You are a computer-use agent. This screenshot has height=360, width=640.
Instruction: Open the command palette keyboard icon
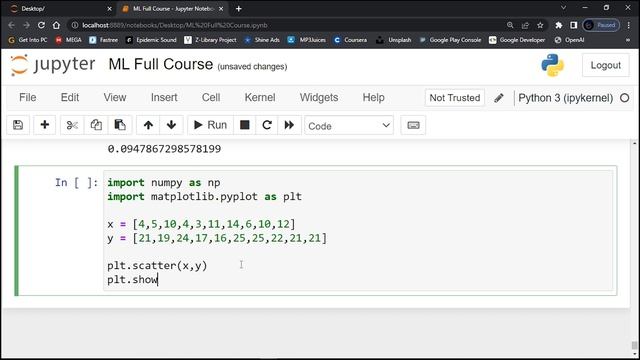(413, 125)
